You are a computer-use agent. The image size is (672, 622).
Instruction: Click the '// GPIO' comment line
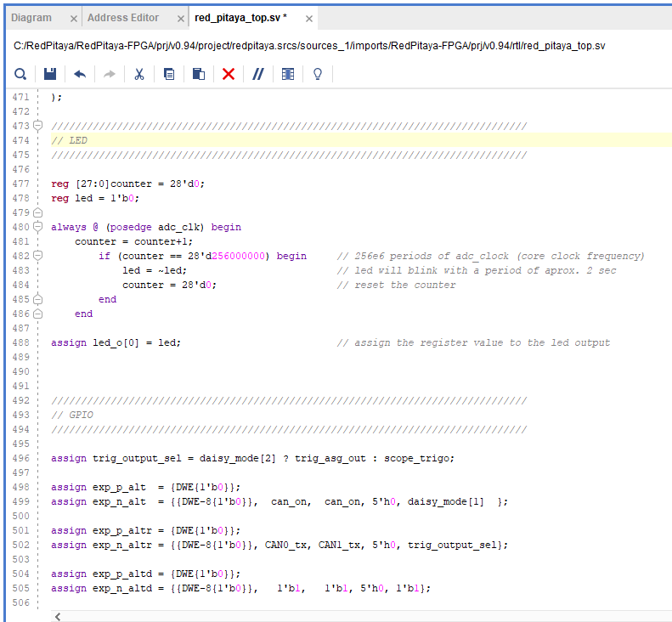[x=72, y=415]
